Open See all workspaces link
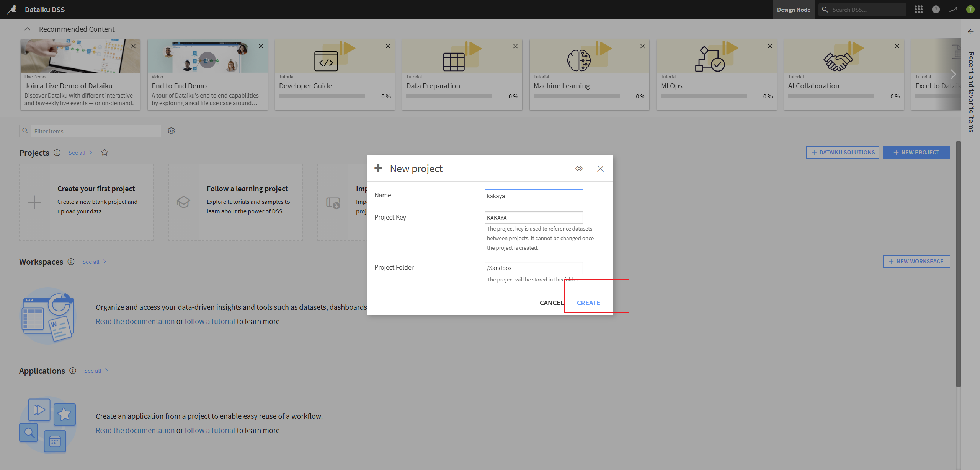The image size is (980, 470). (x=95, y=262)
